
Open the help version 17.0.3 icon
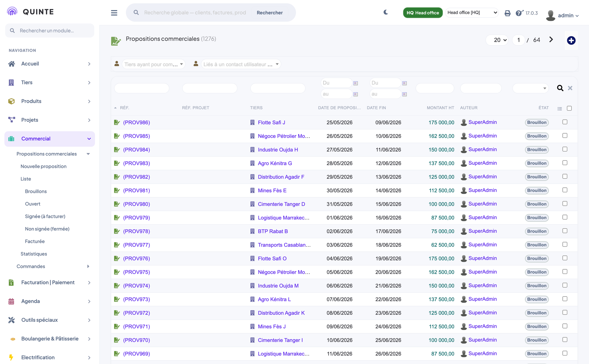[x=519, y=13]
